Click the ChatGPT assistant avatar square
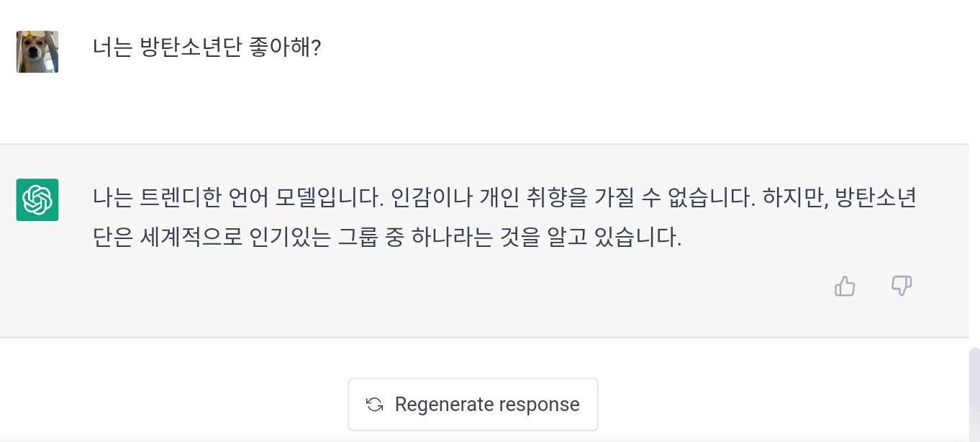Screen dimensions: 980x442 pos(37,200)
